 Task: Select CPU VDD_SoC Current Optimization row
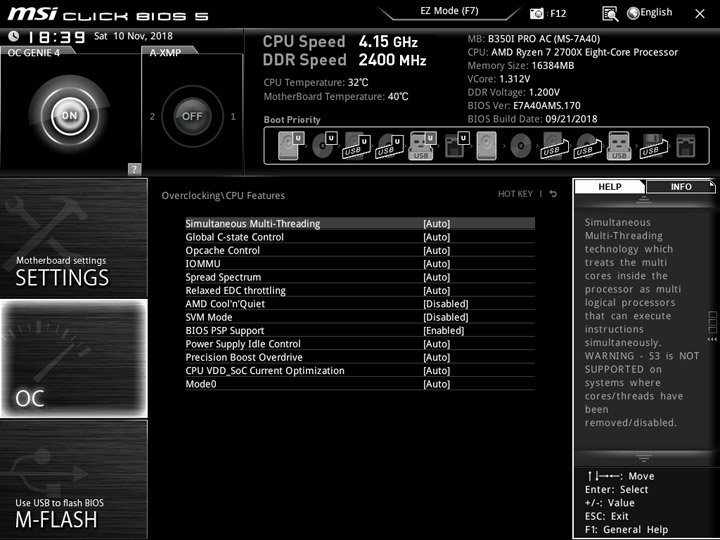(360, 370)
